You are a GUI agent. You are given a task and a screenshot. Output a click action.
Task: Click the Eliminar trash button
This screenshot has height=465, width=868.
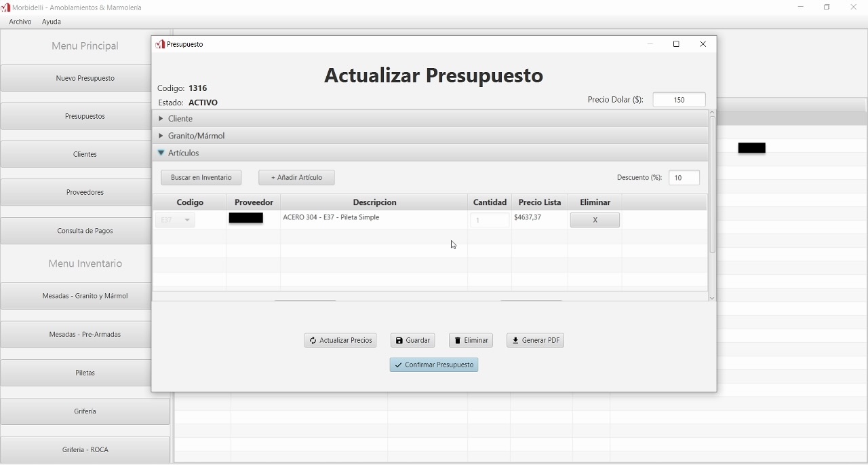(x=471, y=341)
